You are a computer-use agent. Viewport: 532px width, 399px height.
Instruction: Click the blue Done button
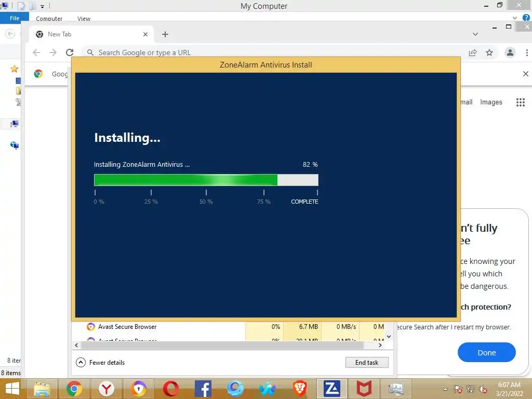tap(486, 353)
